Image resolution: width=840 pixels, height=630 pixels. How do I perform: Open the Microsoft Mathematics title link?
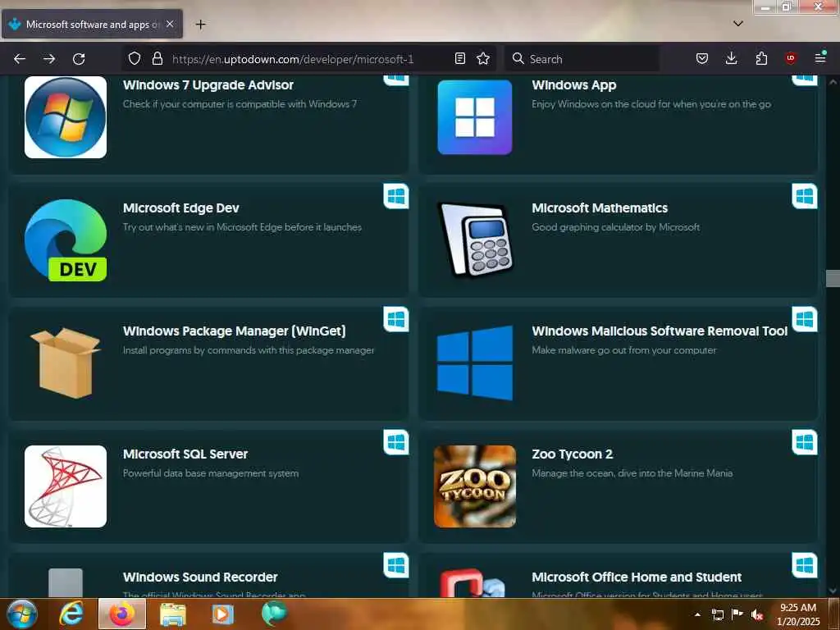pos(600,208)
